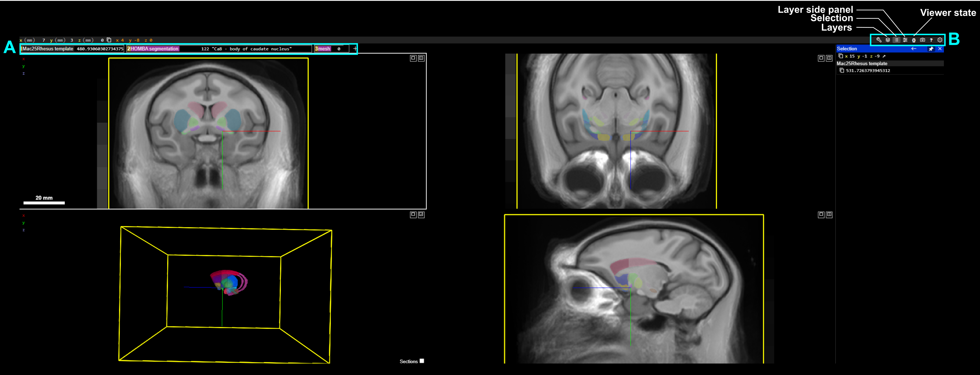Toggle the mesh layer tab
This screenshot has height=375, width=980.
coord(324,49)
